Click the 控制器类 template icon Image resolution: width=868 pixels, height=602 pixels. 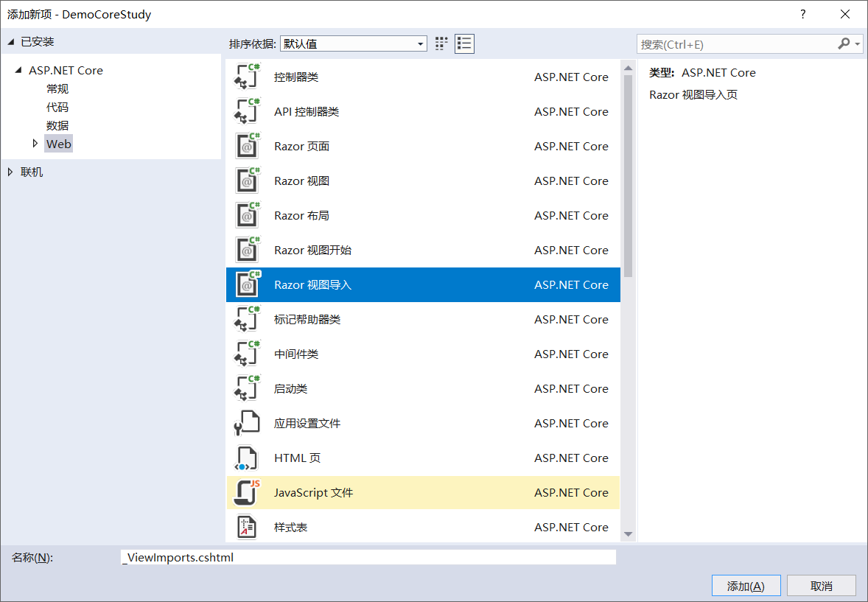pos(247,77)
